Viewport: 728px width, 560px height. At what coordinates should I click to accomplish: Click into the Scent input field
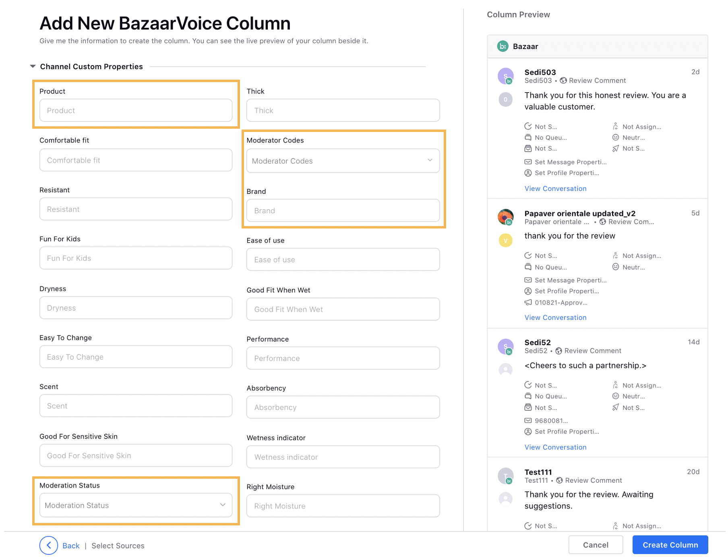[136, 406]
